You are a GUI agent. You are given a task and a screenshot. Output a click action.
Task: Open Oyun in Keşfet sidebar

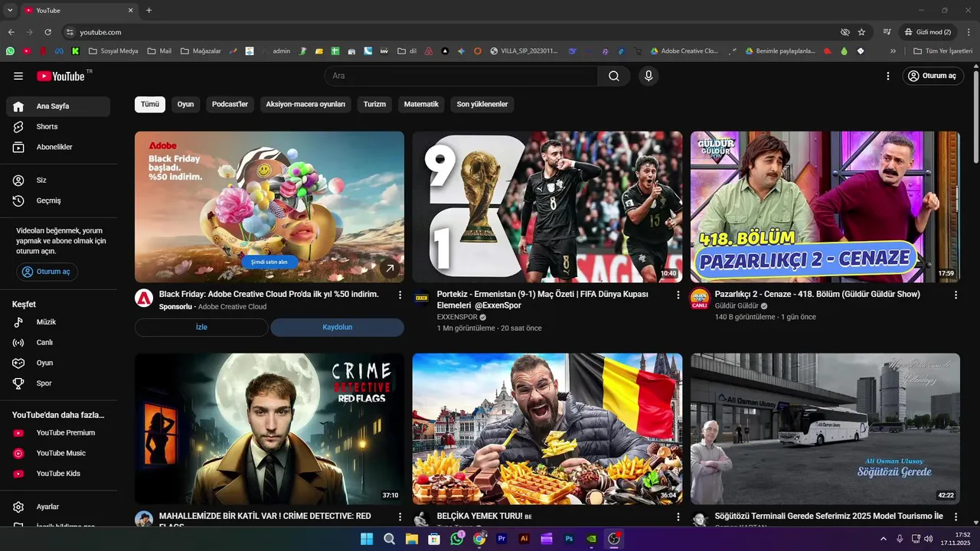pos(58,363)
